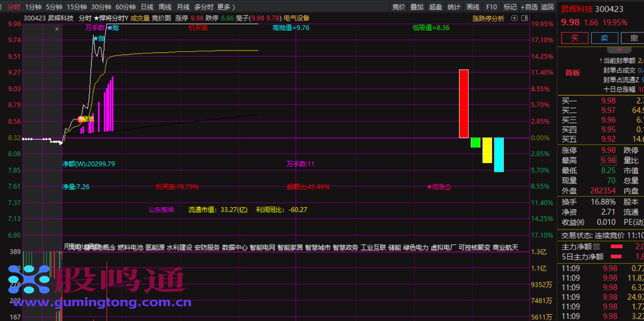Click the 最高 price value 9.98 box
Viewport: 644px width, 321px height.
[608, 160]
